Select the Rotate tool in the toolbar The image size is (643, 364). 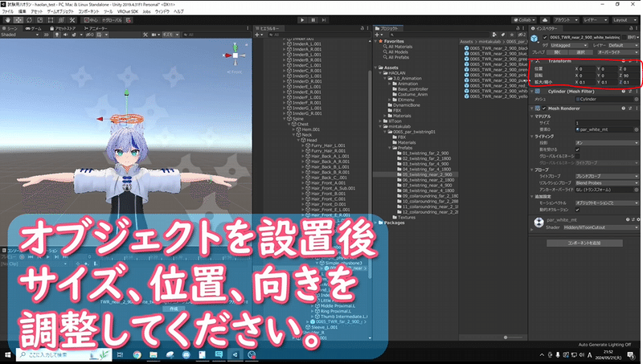[29, 19]
